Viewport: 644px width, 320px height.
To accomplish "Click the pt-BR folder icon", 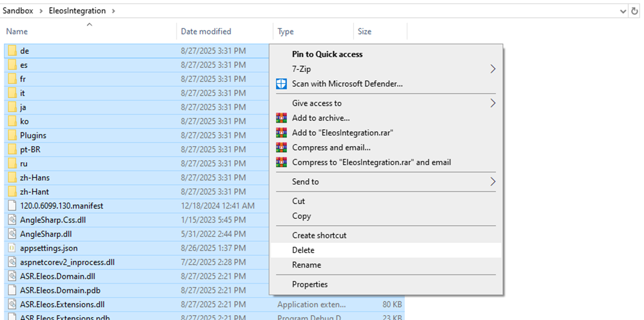I will [x=12, y=150].
